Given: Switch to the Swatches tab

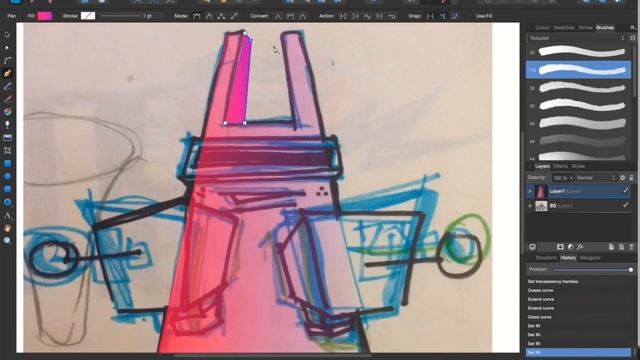Looking at the screenshot, I should (564, 27).
